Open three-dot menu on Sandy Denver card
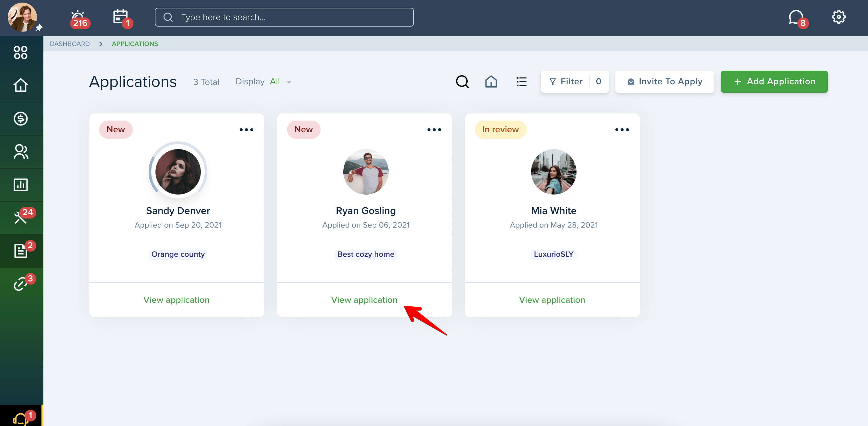Viewport: 868px width, 426px height. 246,130
